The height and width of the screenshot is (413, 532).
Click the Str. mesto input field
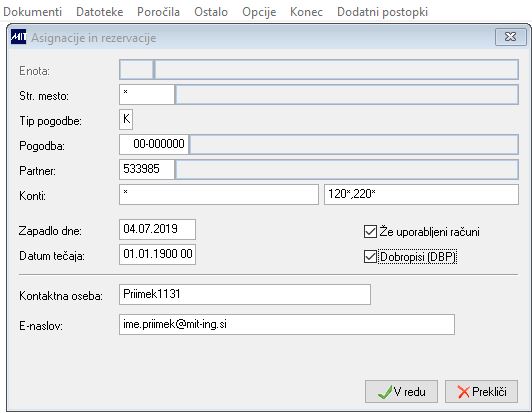click(147, 94)
